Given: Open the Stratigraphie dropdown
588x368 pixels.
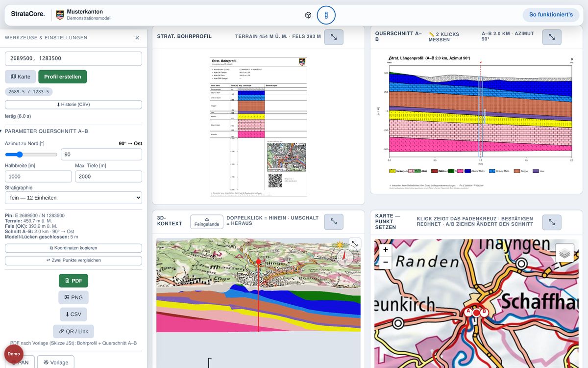Looking at the screenshot, I should 73,198.
